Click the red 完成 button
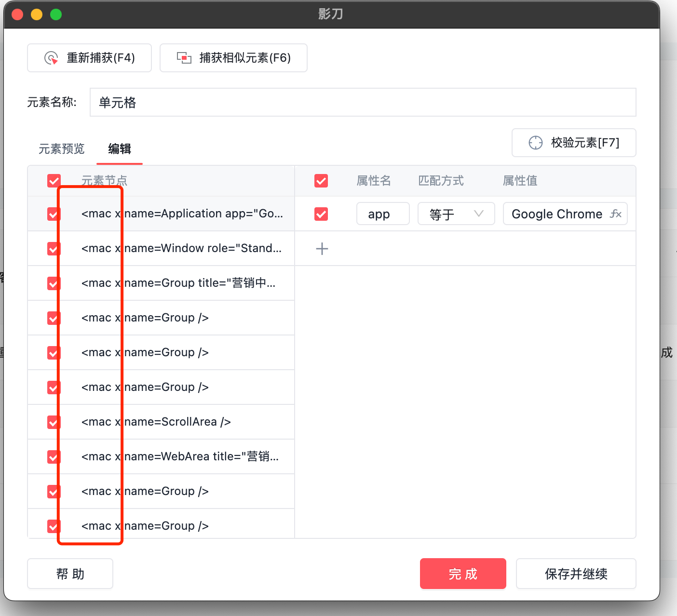The width and height of the screenshot is (677, 616). 463,574
